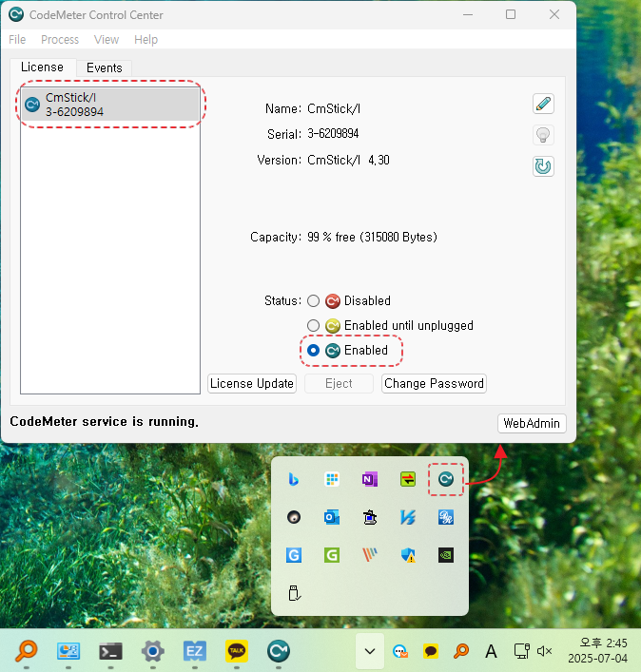Open the EZ app on taskbar
641x672 pixels.
tap(195, 651)
